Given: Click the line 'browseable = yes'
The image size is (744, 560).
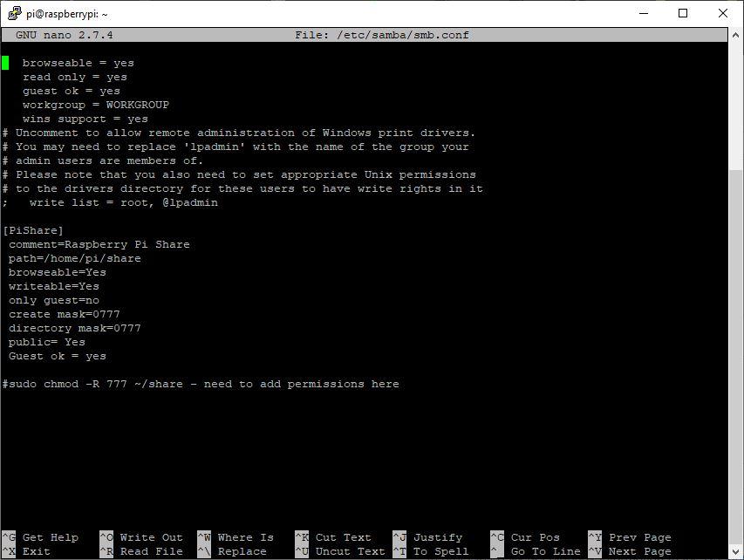Looking at the screenshot, I should pyautogui.click(x=78, y=63).
